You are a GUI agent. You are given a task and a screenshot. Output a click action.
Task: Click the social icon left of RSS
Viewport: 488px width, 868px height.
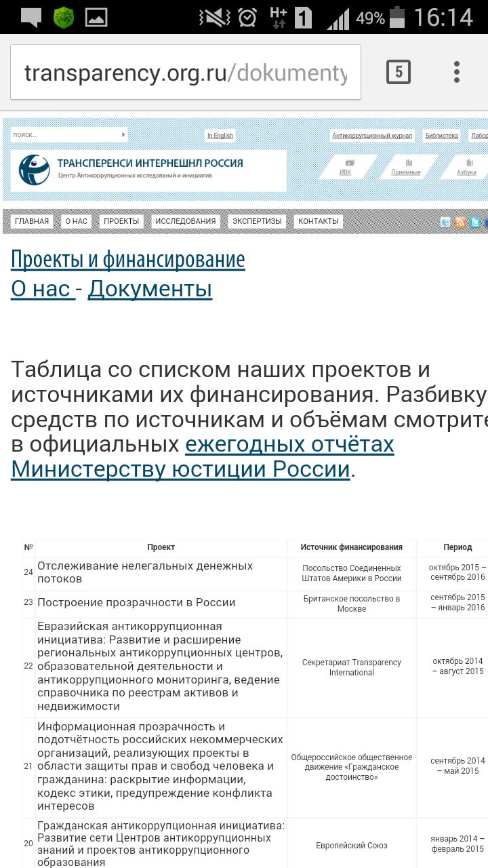[446, 222]
